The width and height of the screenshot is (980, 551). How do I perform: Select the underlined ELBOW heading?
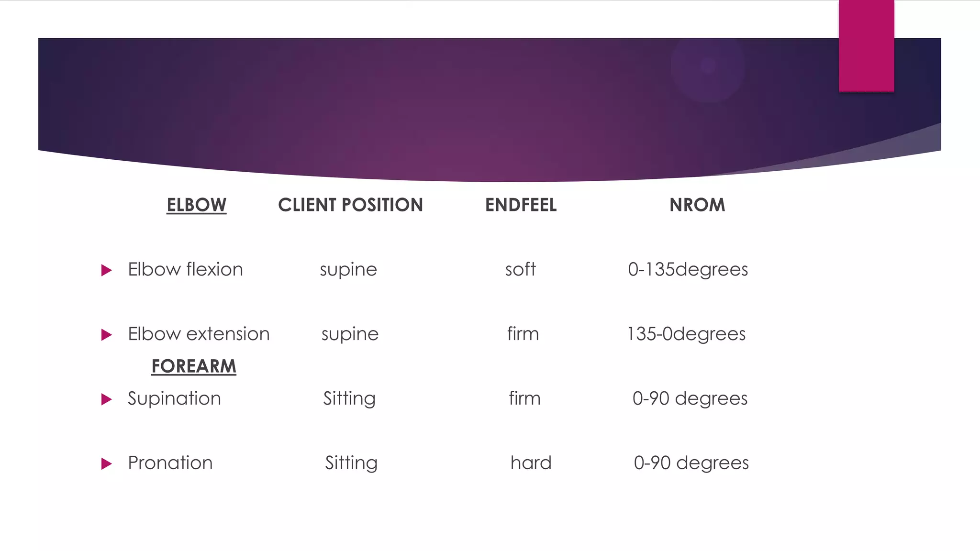click(196, 205)
